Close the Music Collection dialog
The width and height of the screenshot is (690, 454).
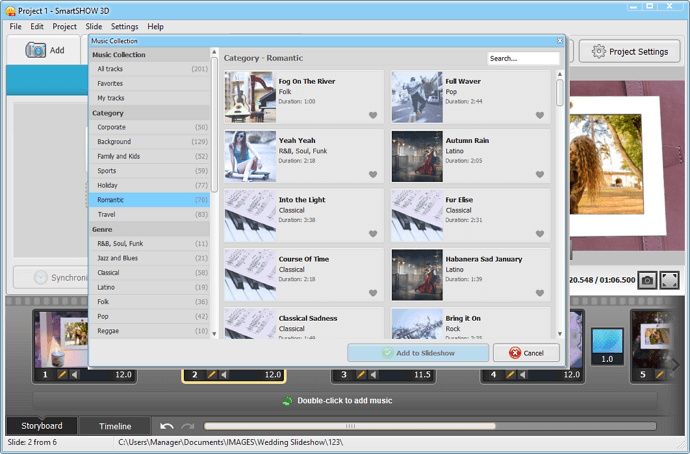point(560,41)
